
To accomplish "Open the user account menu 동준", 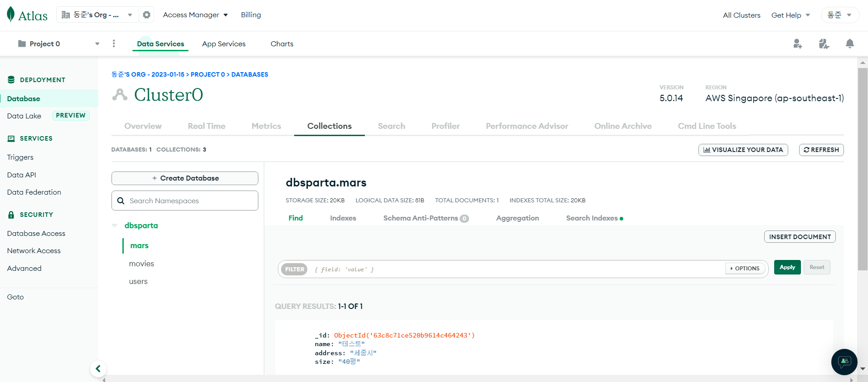I will [x=840, y=15].
